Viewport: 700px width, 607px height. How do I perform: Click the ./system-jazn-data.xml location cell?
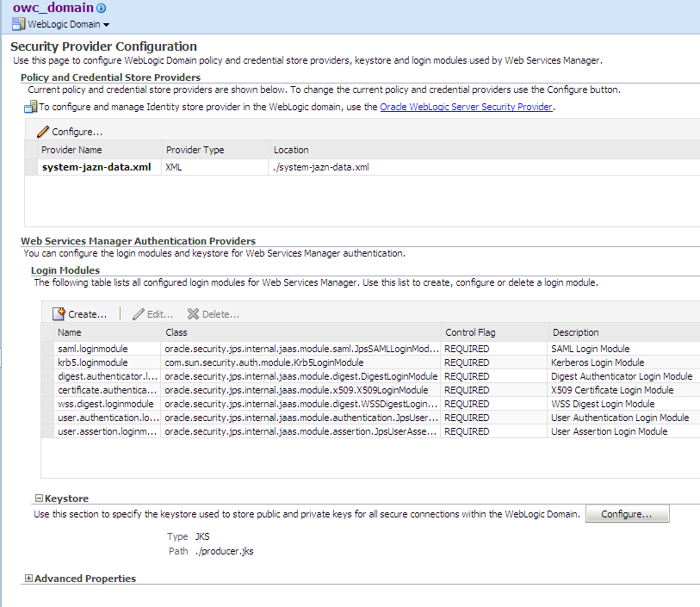coord(321,167)
